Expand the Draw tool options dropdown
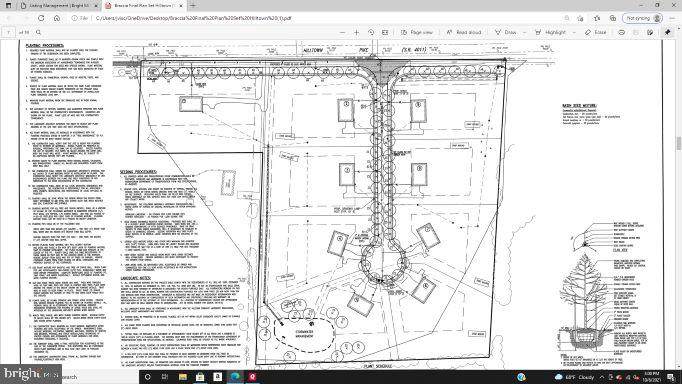 (524, 32)
